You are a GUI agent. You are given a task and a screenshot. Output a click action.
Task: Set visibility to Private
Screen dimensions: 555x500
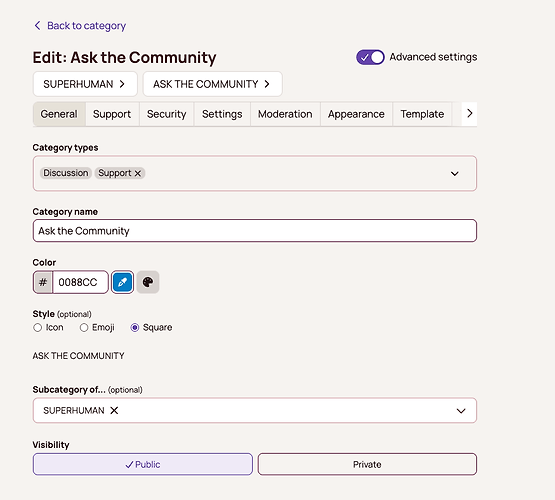click(x=367, y=464)
